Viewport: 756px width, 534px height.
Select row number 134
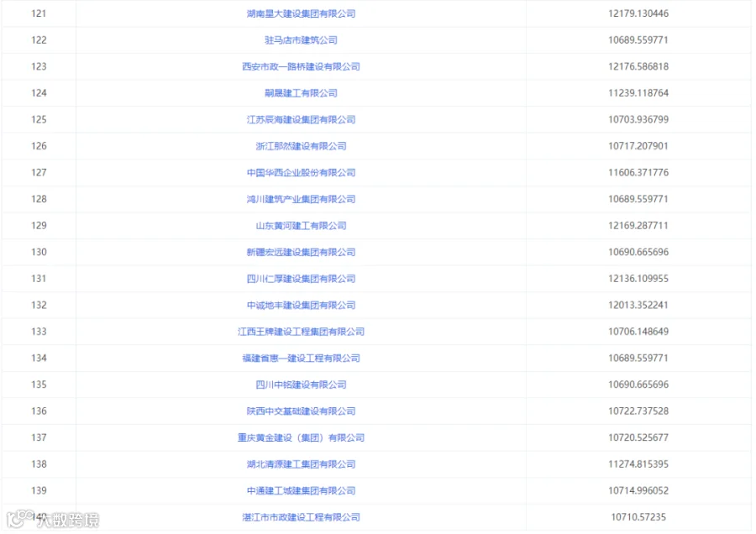pos(39,358)
